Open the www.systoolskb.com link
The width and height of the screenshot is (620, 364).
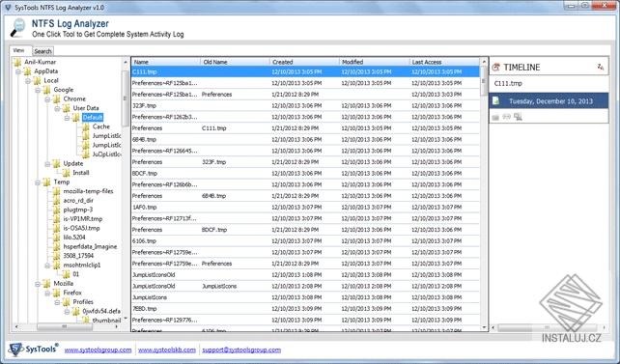(x=167, y=350)
